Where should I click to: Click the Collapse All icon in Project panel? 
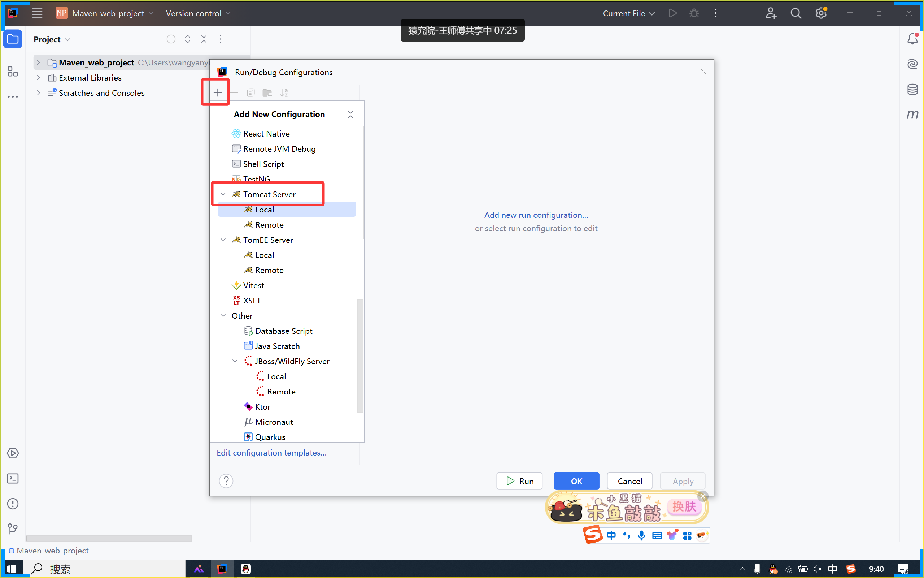204,39
